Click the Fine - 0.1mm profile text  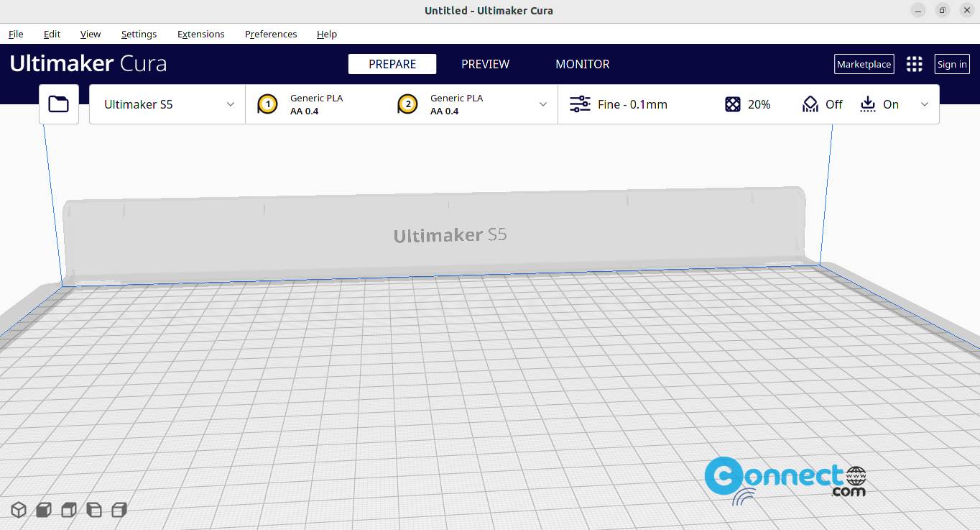point(632,104)
